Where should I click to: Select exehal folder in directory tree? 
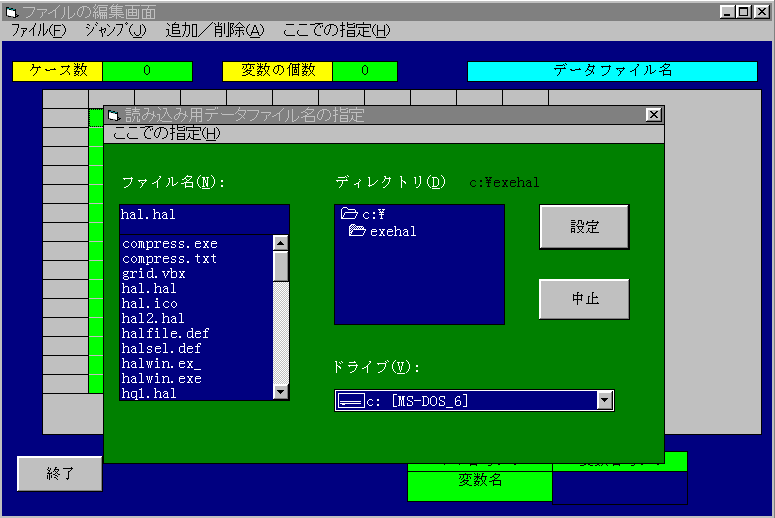click(383, 231)
